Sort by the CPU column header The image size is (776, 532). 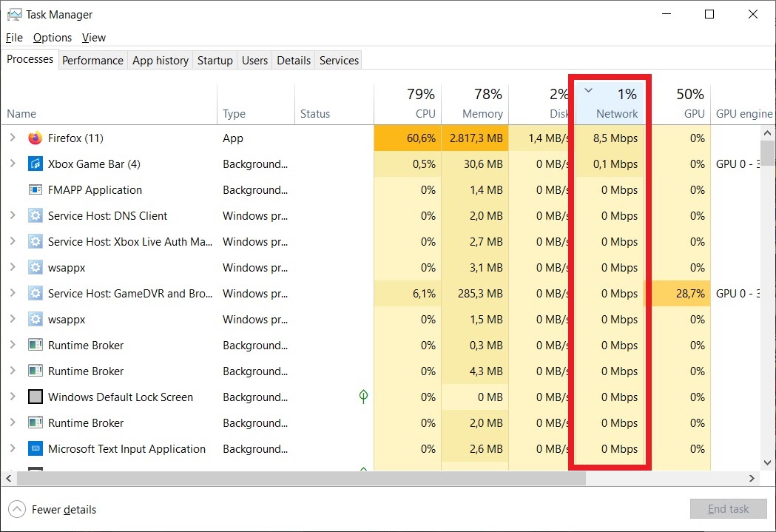(x=408, y=104)
